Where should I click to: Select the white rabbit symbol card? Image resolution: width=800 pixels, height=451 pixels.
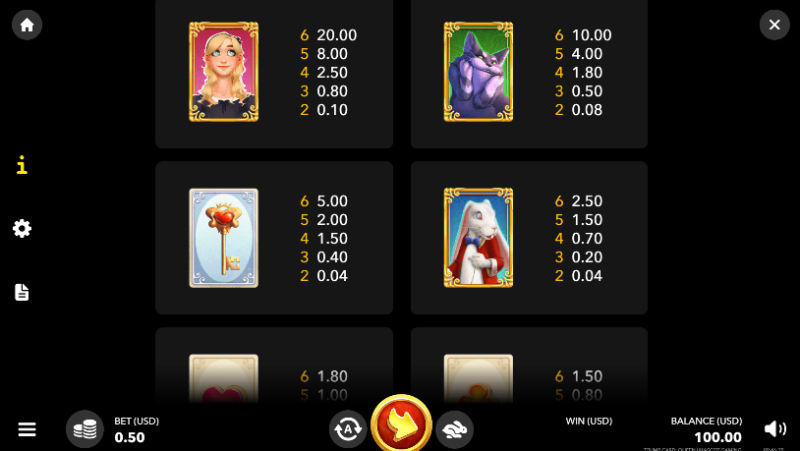coord(478,238)
